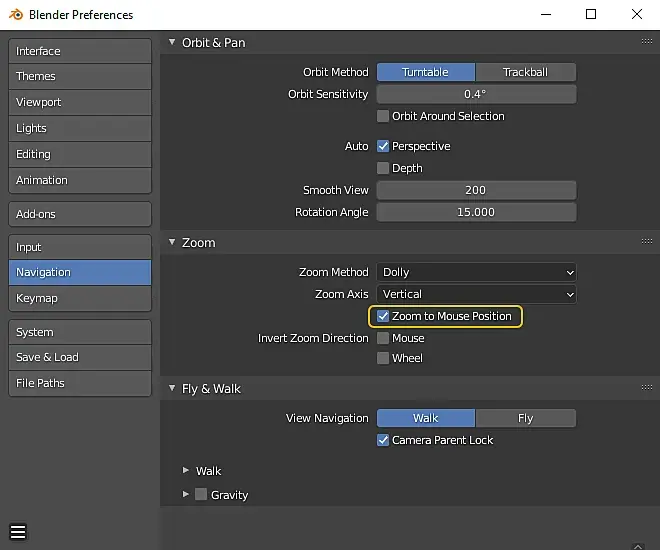The image size is (660, 550).
Task: Click the Rotation Angle value field
Action: pos(476,212)
